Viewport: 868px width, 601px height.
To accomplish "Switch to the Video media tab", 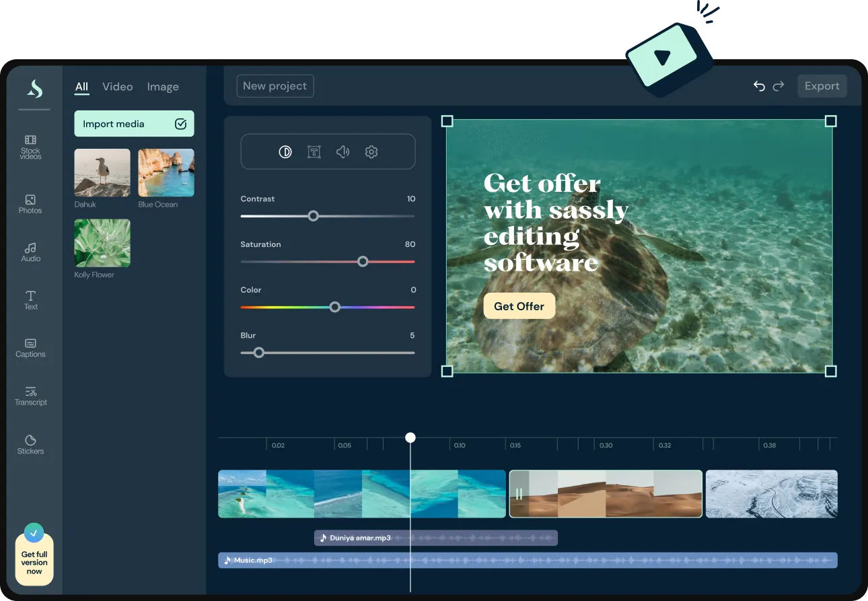I will coord(117,87).
